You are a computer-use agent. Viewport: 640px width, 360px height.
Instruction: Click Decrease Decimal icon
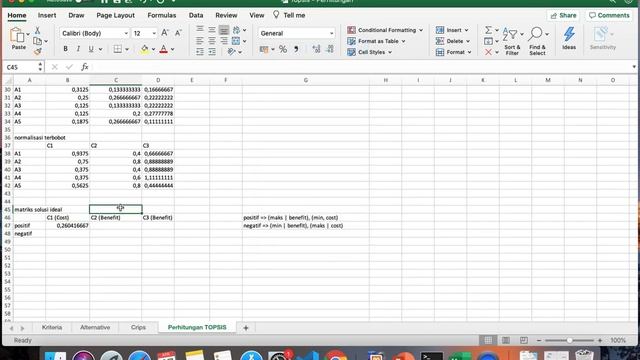[330, 49]
